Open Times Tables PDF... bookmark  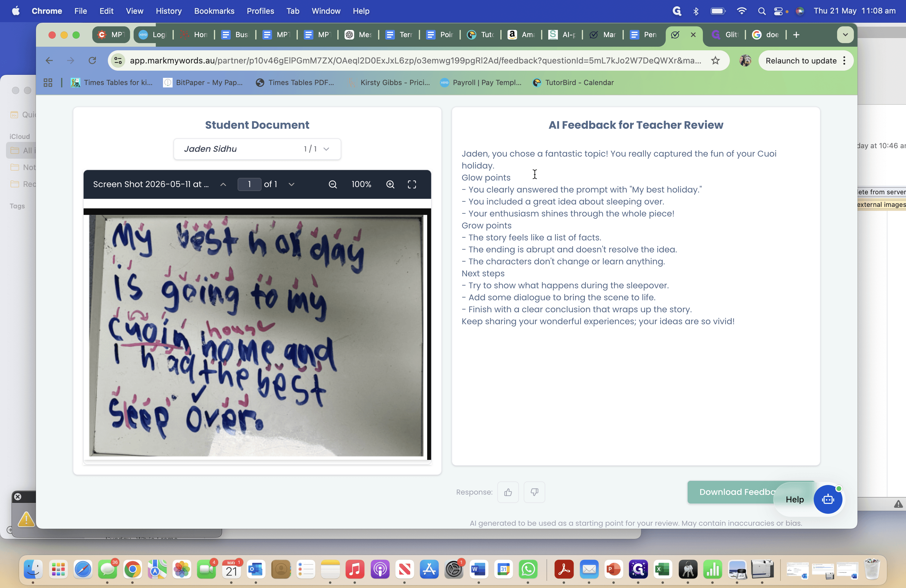point(295,83)
